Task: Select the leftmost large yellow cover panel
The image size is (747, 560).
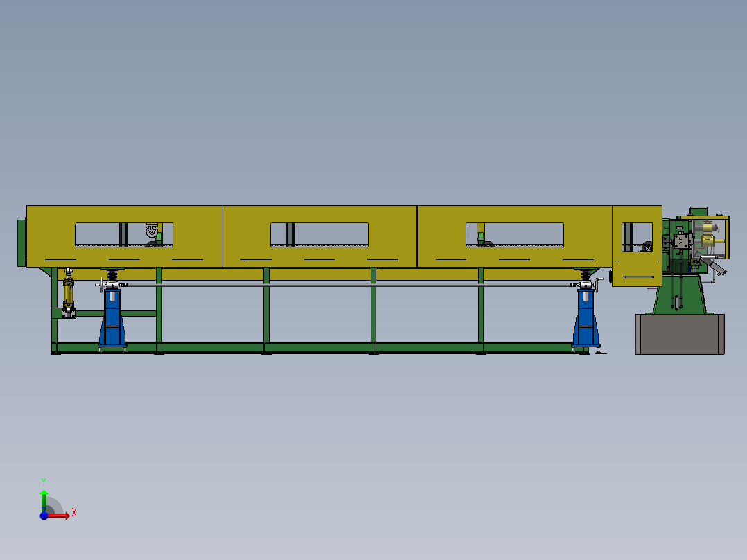Action: click(124, 236)
